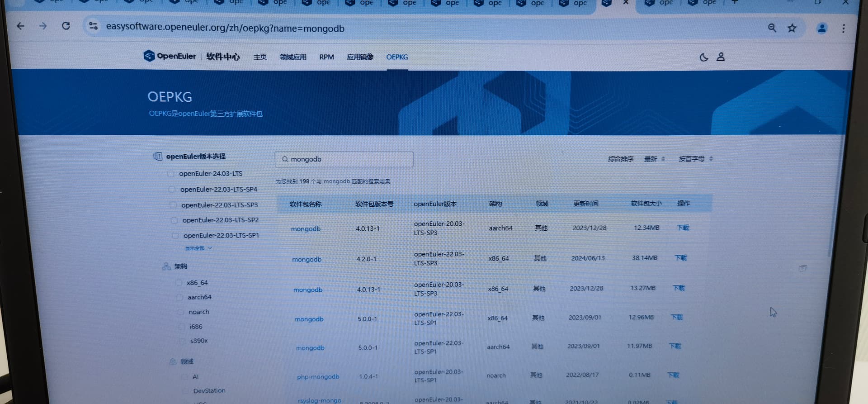868x404 pixels.
Task: Switch to the RPM tab
Action: 326,57
